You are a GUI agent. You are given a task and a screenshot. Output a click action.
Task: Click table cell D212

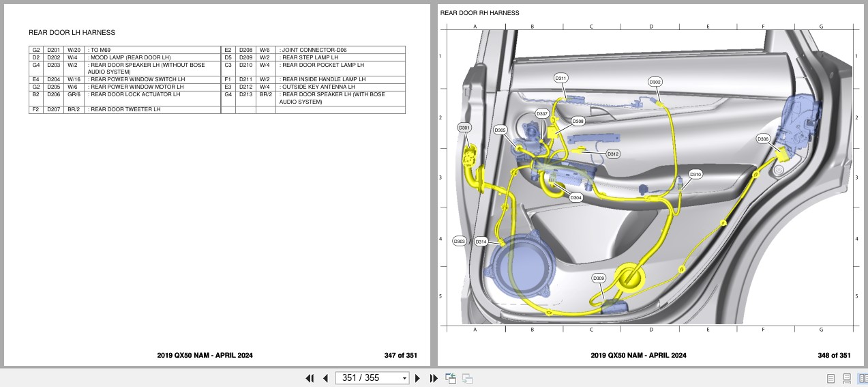coord(246,87)
